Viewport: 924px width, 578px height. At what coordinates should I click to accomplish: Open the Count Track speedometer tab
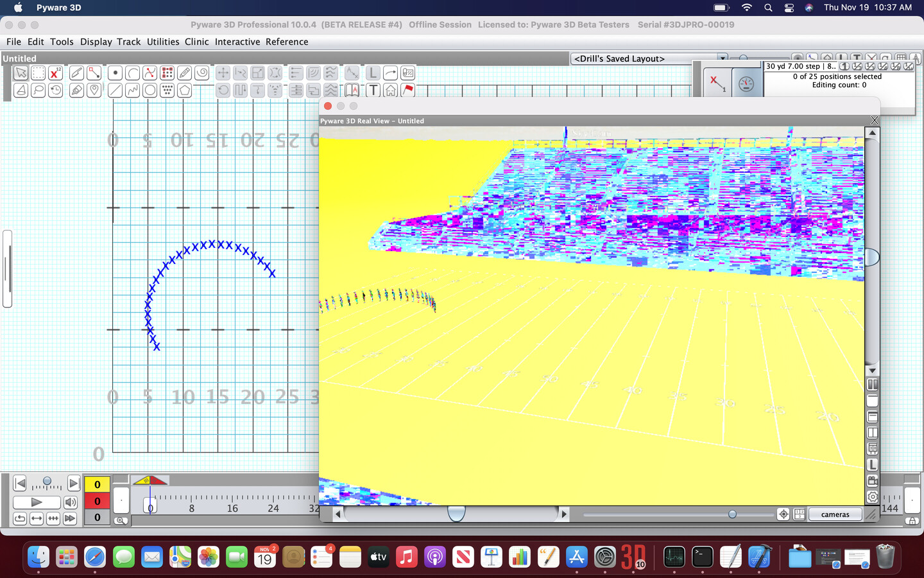point(746,83)
